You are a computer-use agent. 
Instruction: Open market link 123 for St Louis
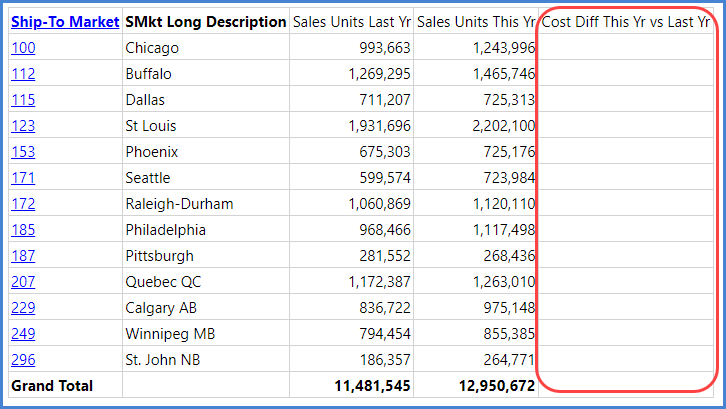coord(23,126)
